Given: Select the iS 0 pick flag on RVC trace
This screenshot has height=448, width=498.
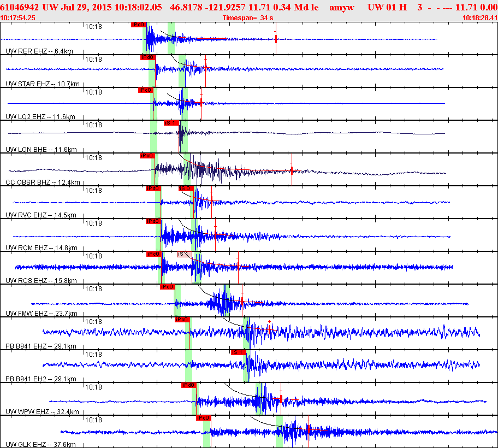Looking at the screenshot, I should tap(186, 188).
